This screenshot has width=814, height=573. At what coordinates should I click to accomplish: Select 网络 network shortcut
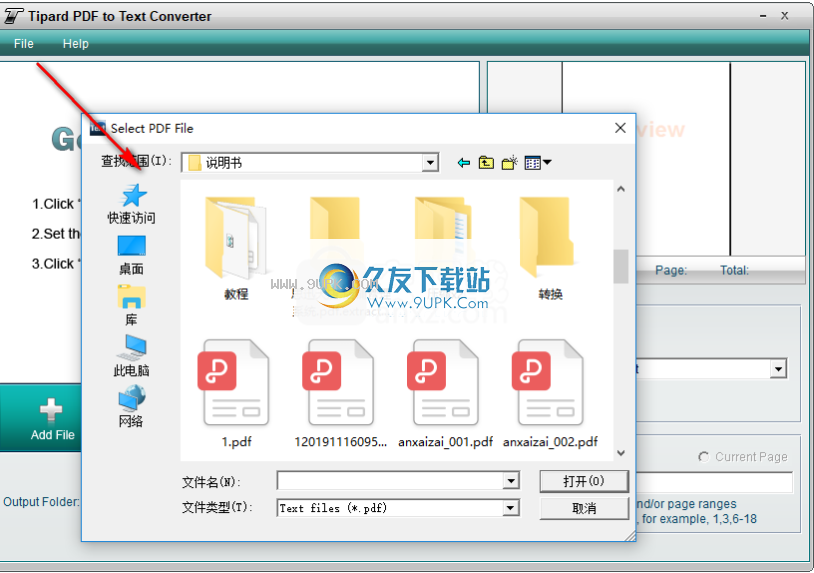[131, 406]
